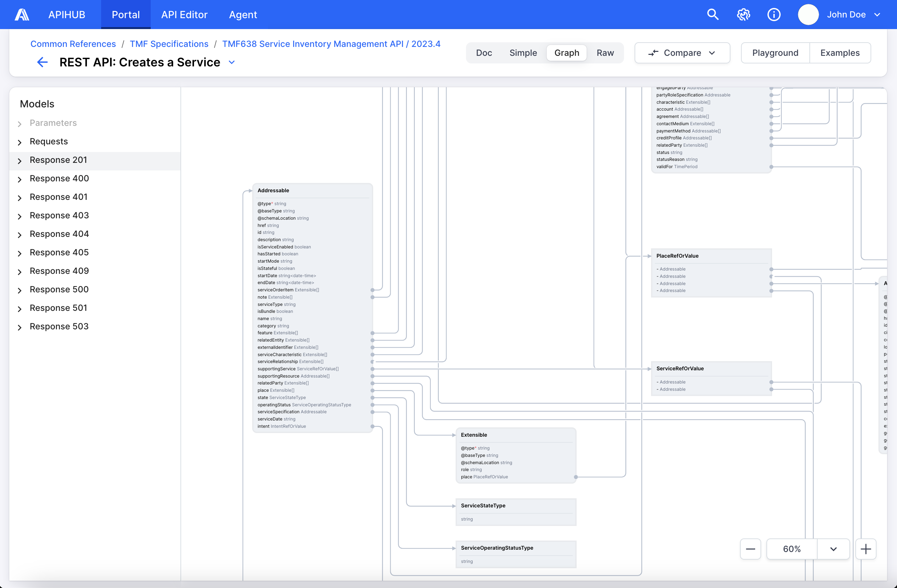Open the search magnifier icon
897x588 pixels.
point(713,14)
